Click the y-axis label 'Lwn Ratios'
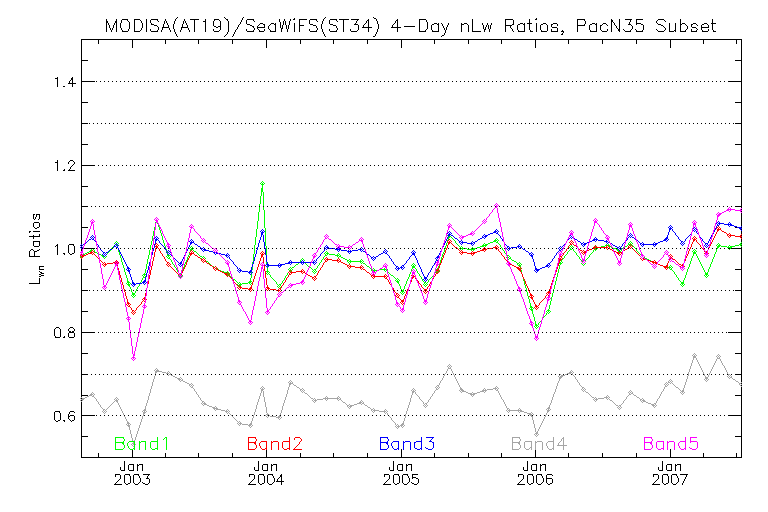The height and width of the screenshot is (512, 768). (x=35, y=249)
